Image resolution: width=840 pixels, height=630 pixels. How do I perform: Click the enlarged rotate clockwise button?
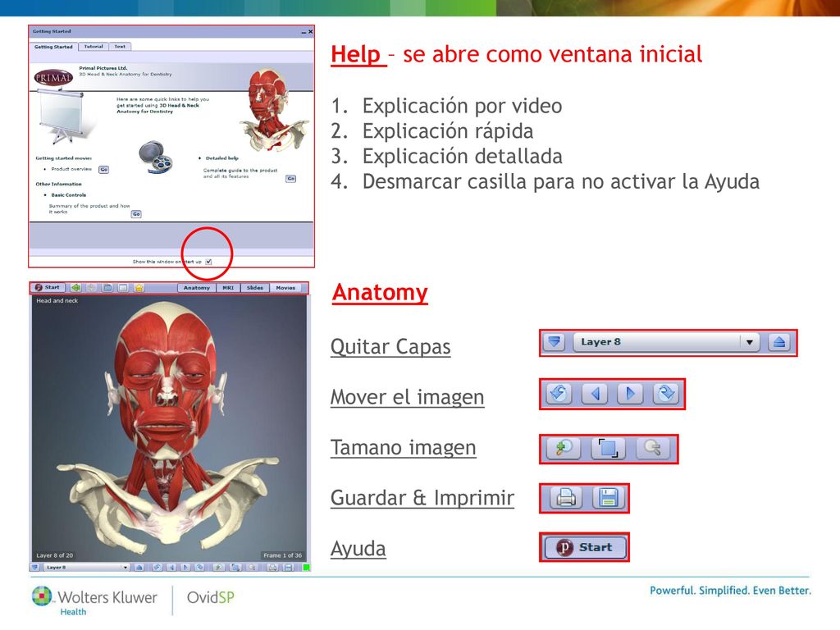[666, 394]
